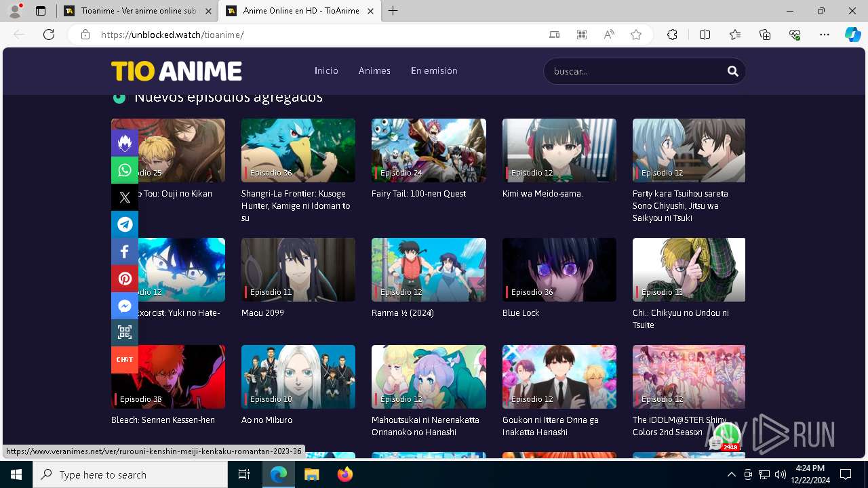The image size is (868, 488).
Task: Open Collections icon in toolbar
Action: [765, 35]
